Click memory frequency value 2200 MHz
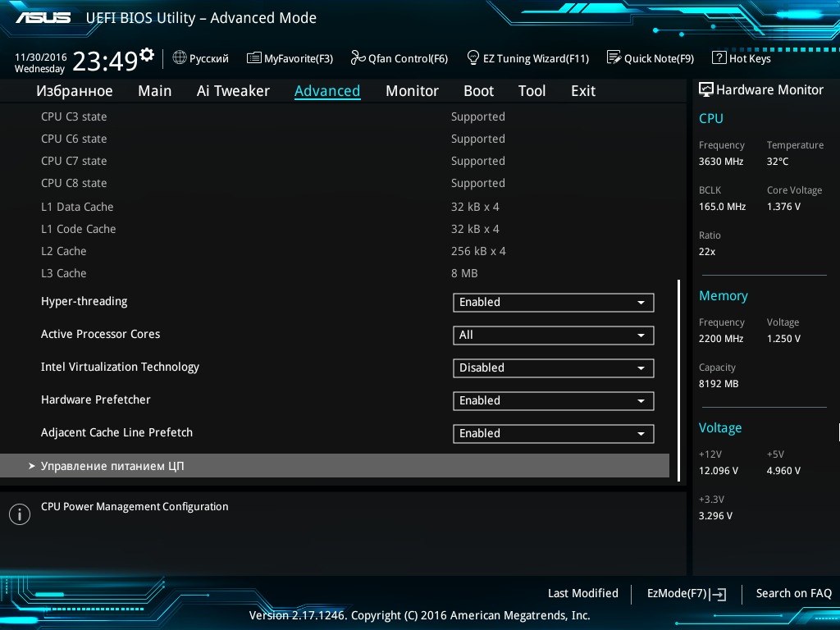The height and width of the screenshot is (630, 840). pos(721,339)
